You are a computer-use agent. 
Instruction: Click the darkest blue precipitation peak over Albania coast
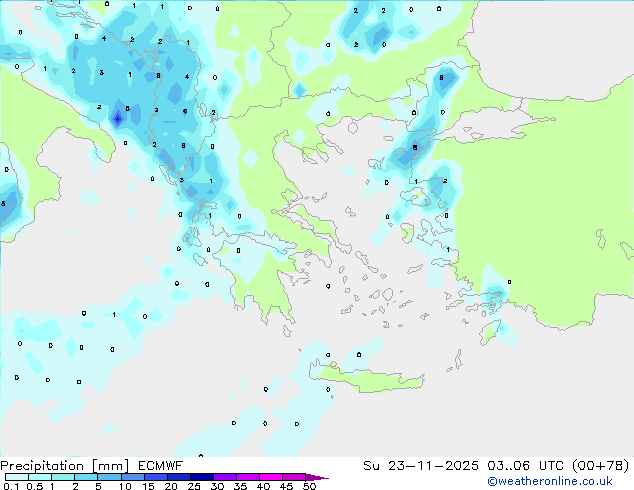point(118,118)
